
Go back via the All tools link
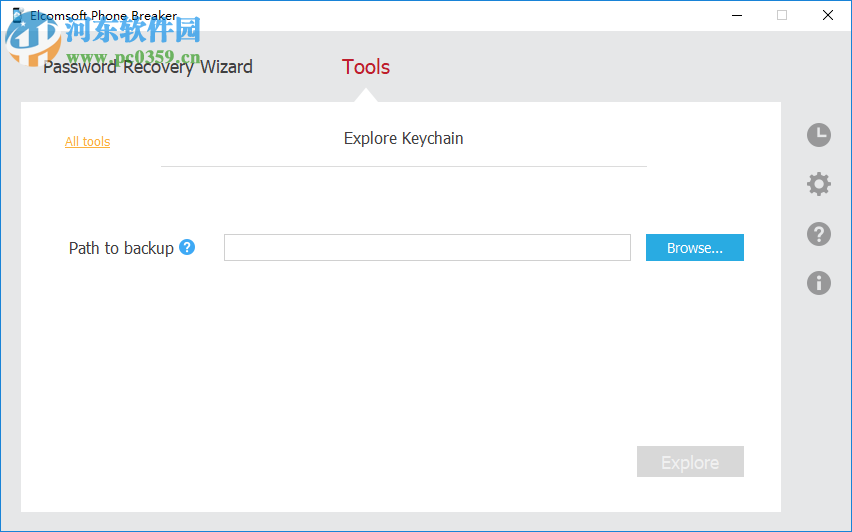click(x=87, y=142)
